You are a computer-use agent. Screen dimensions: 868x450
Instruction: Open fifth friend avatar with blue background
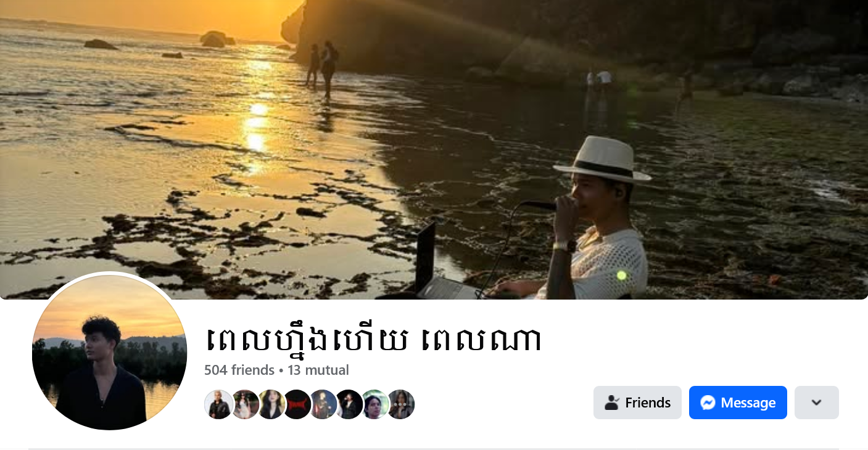(x=323, y=404)
